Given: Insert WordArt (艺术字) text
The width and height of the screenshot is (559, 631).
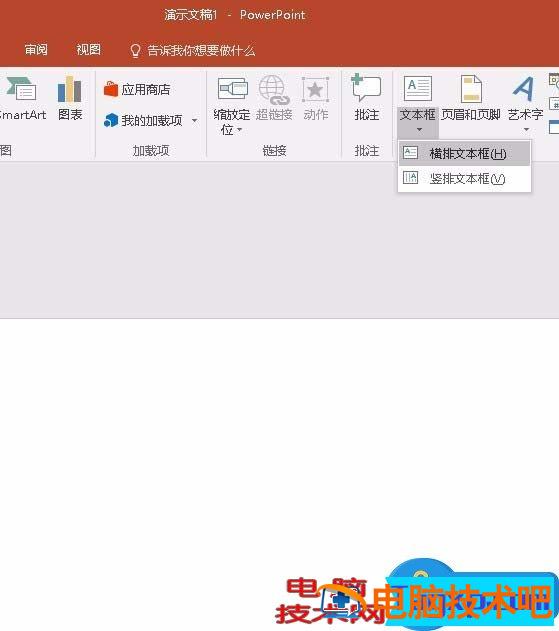Looking at the screenshot, I should click(524, 89).
